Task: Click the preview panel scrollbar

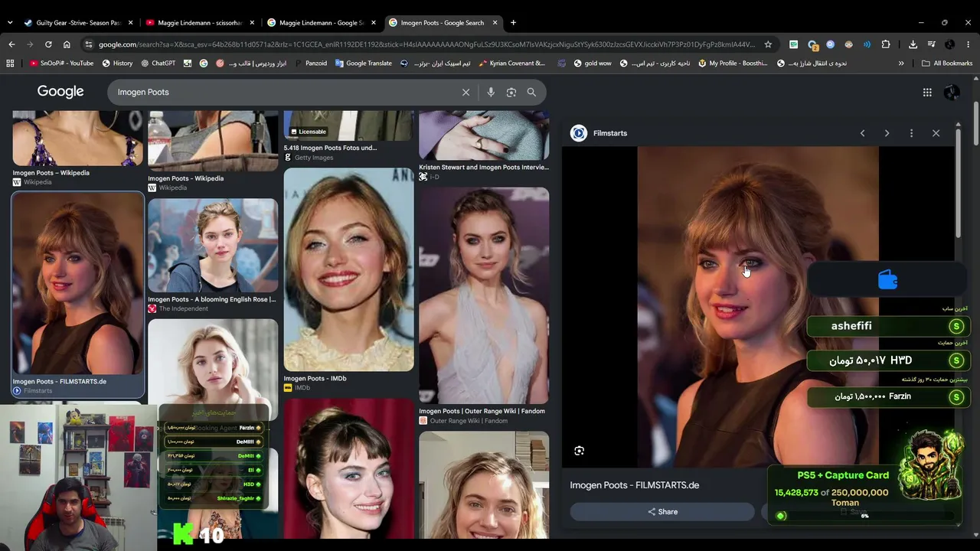Action: 958,184
